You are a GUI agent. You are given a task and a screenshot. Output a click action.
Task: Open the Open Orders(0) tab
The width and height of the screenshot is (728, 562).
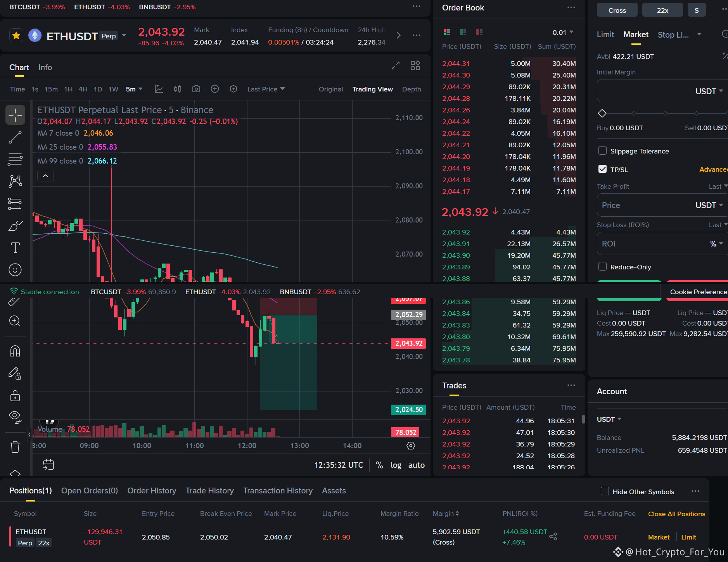pos(90,491)
